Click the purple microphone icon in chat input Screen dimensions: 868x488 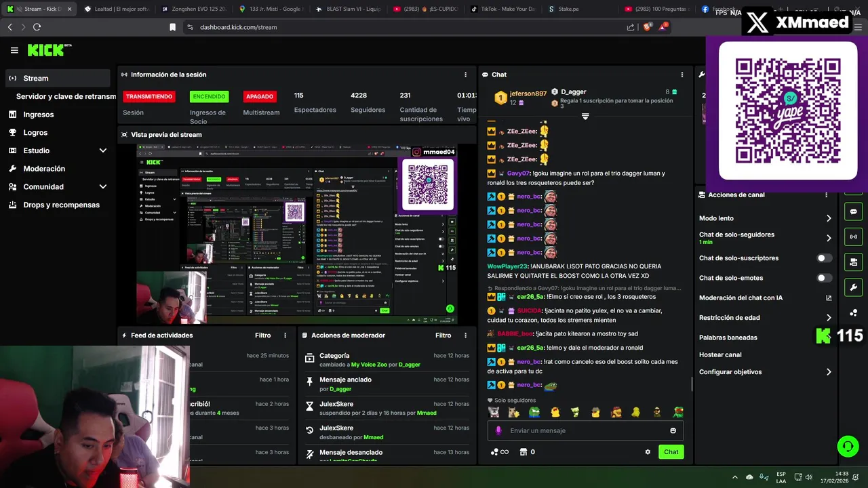coord(498,430)
